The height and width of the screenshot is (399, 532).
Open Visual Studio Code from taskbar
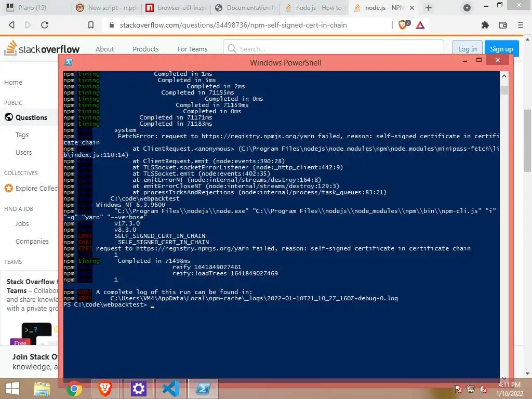click(x=170, y=389)
